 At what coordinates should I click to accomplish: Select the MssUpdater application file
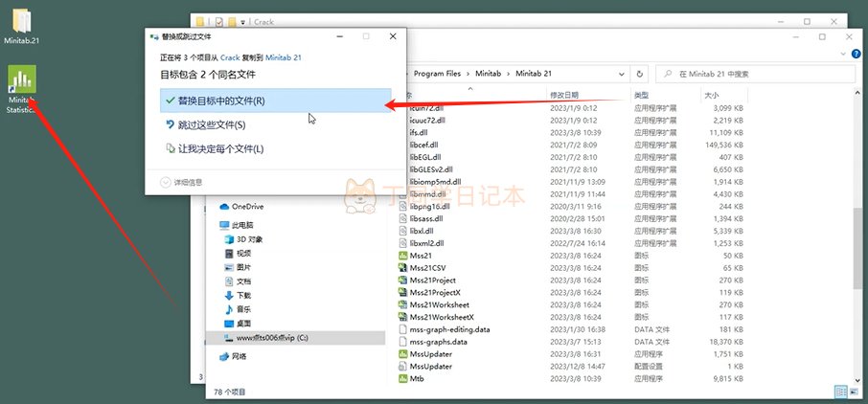429,354
